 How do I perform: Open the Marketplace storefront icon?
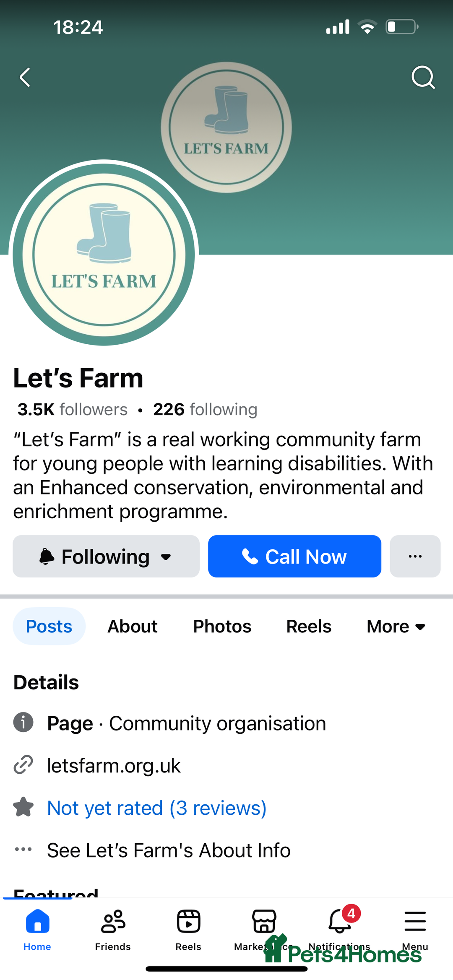[x=264, y=923]
